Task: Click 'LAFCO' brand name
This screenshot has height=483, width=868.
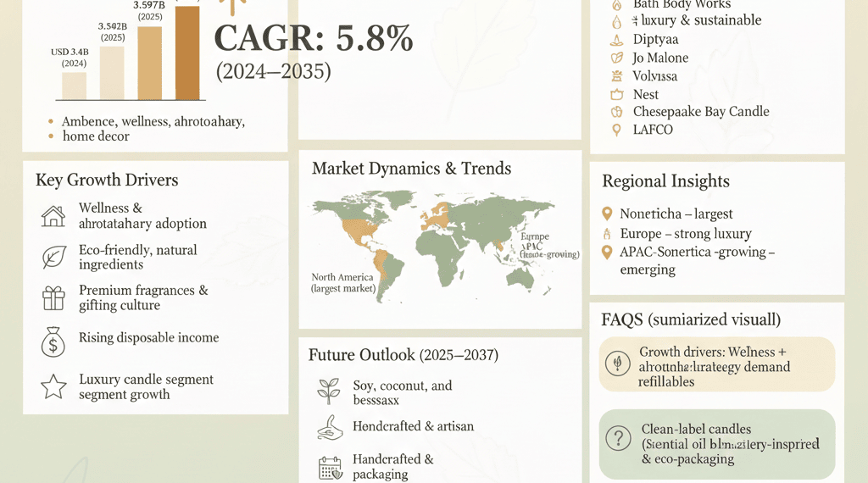Action: pyautogui.click(x=653, y=130)
